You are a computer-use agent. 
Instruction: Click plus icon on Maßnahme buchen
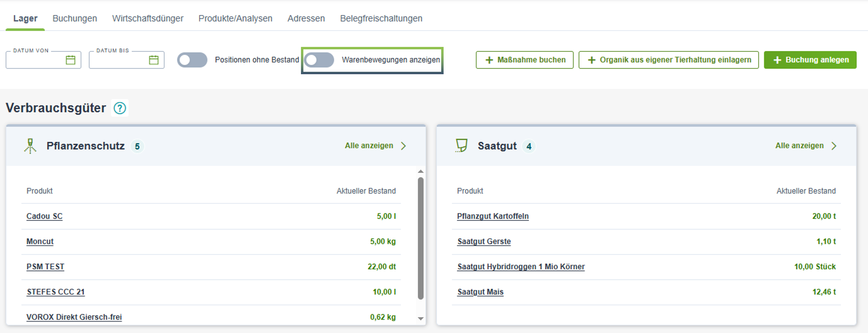pos(489,60)
